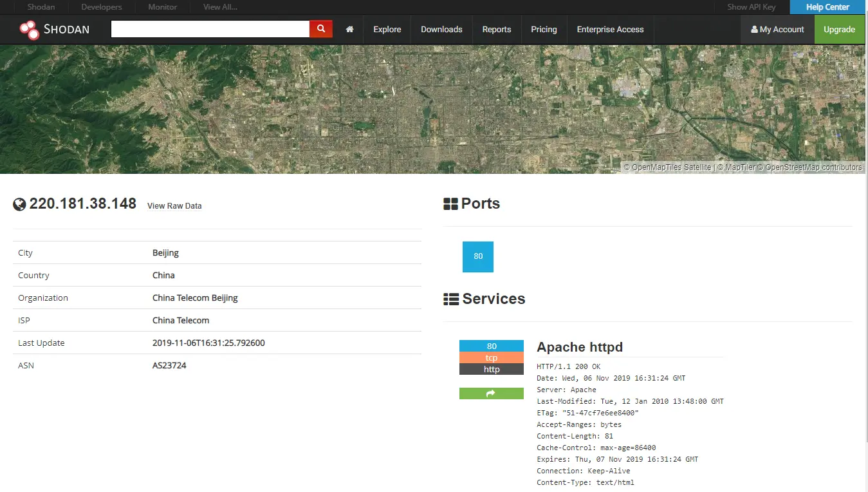Click the Date header line in banner
868x492 pixels.
[x=611, y=378]
